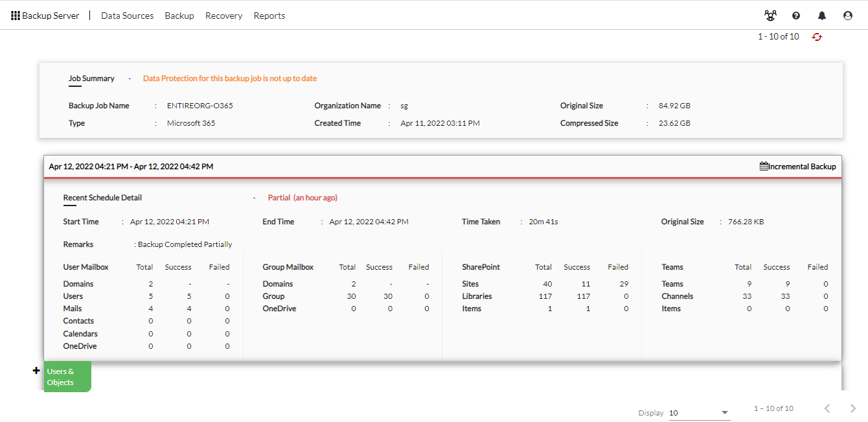Click the User Mailbox column heading

coord(86,267)
